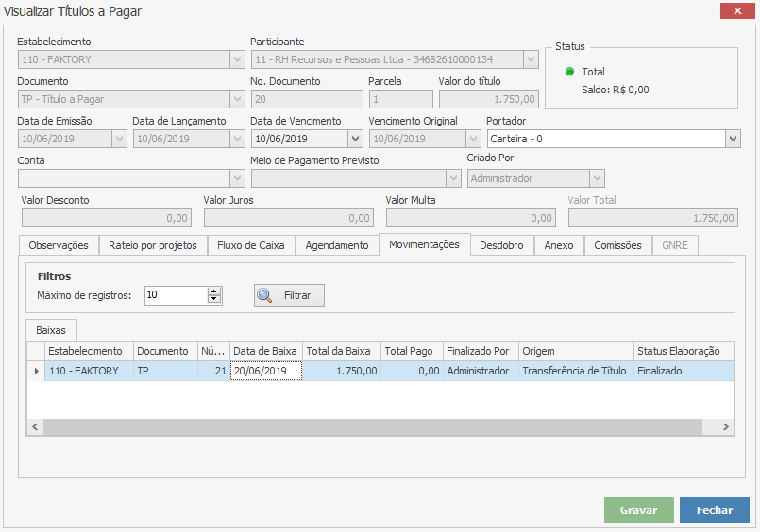Open the Rateio por projetos tab
The image size is (760, 532).
tap(152, 245)
